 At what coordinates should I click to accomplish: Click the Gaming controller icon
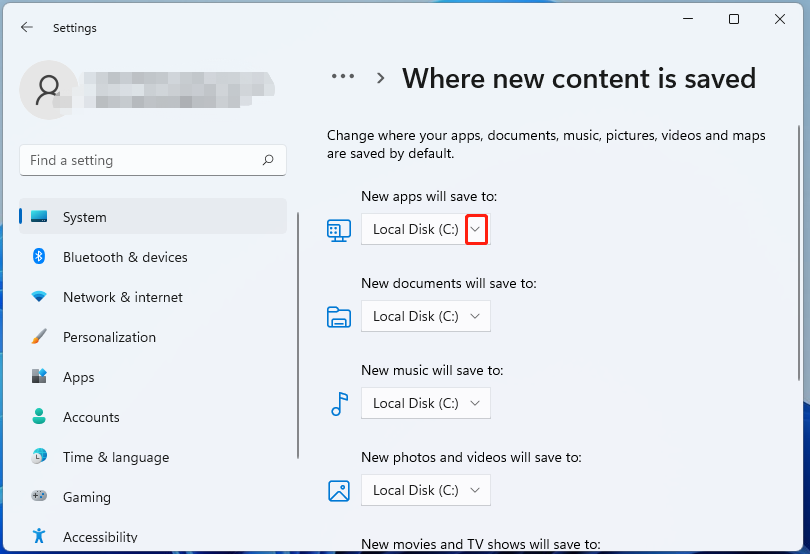[x=39, y=496]
